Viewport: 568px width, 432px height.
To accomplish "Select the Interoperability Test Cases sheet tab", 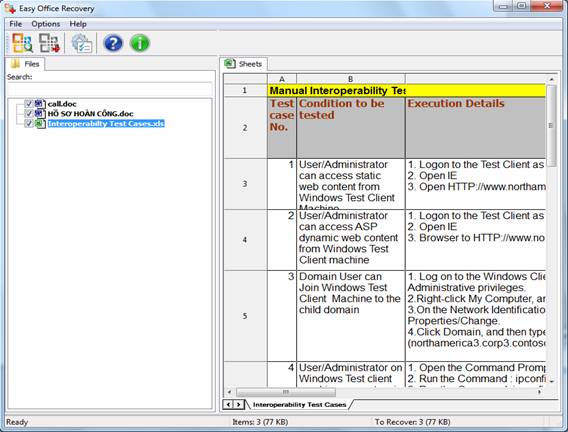I will 299,404.
